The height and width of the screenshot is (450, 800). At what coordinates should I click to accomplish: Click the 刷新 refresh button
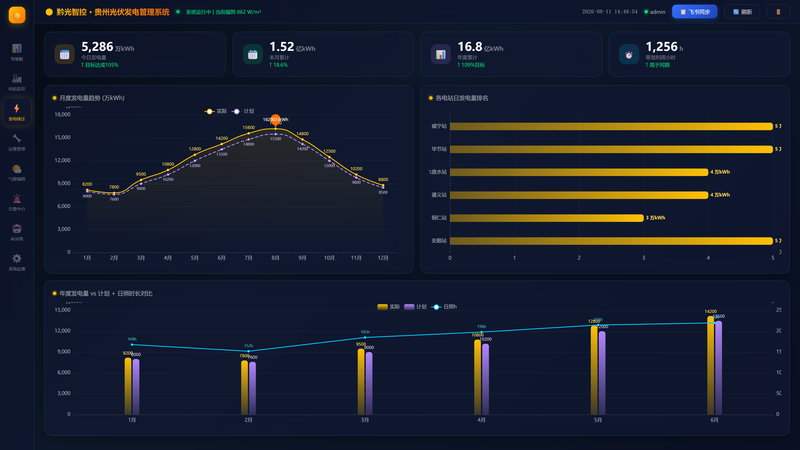coord(742,12)
